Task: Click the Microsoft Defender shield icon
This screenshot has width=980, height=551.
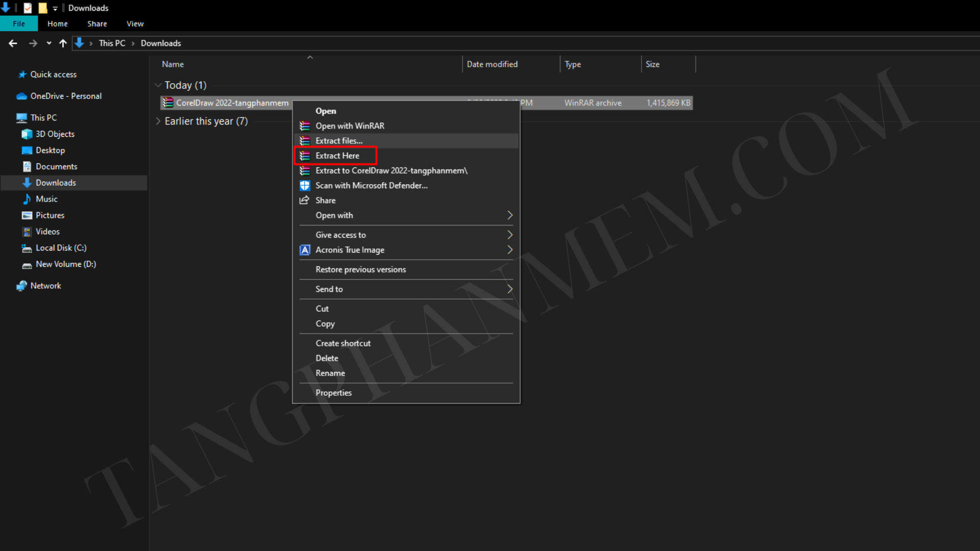Action: pyautogui.click(x=305, y=186)
